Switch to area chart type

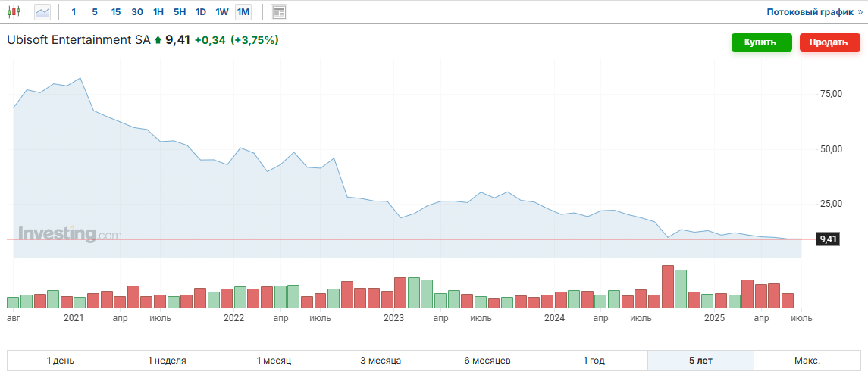[42, 11]
